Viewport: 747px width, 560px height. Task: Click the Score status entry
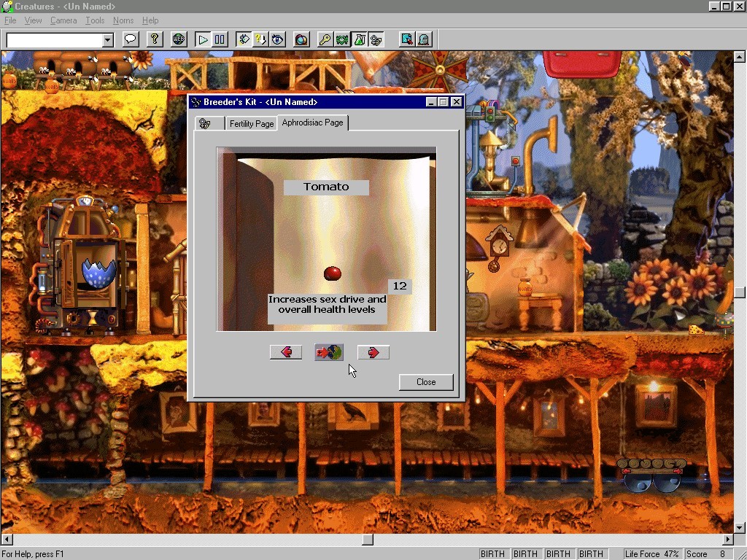709,554
